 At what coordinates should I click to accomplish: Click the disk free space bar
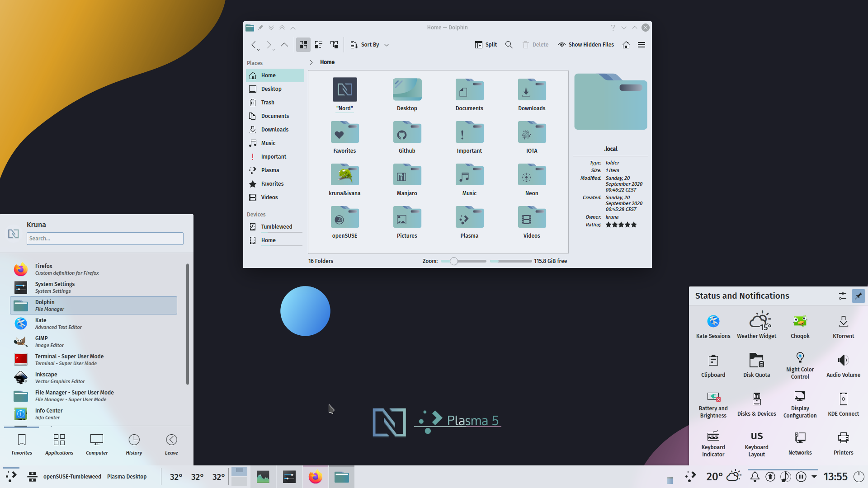point(511,261)
